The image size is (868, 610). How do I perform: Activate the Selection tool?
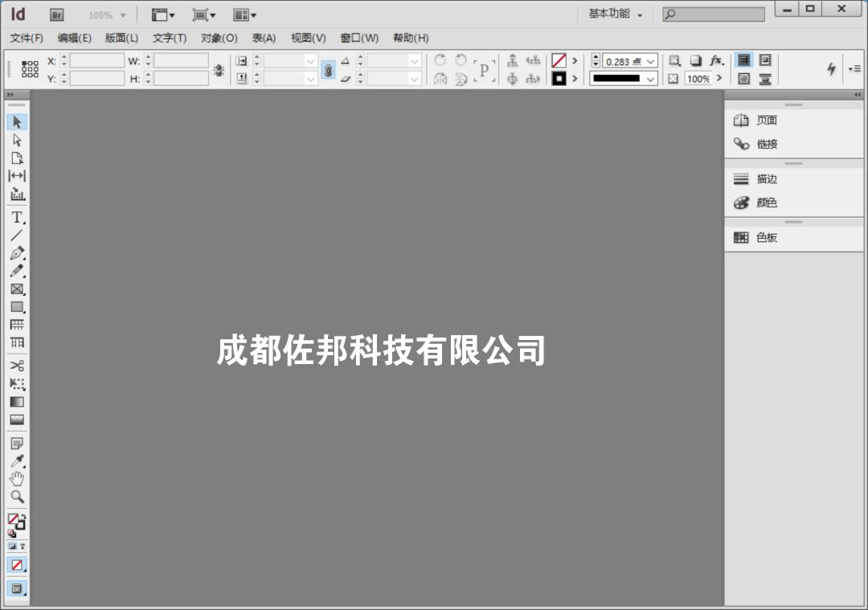click(17, 121)
